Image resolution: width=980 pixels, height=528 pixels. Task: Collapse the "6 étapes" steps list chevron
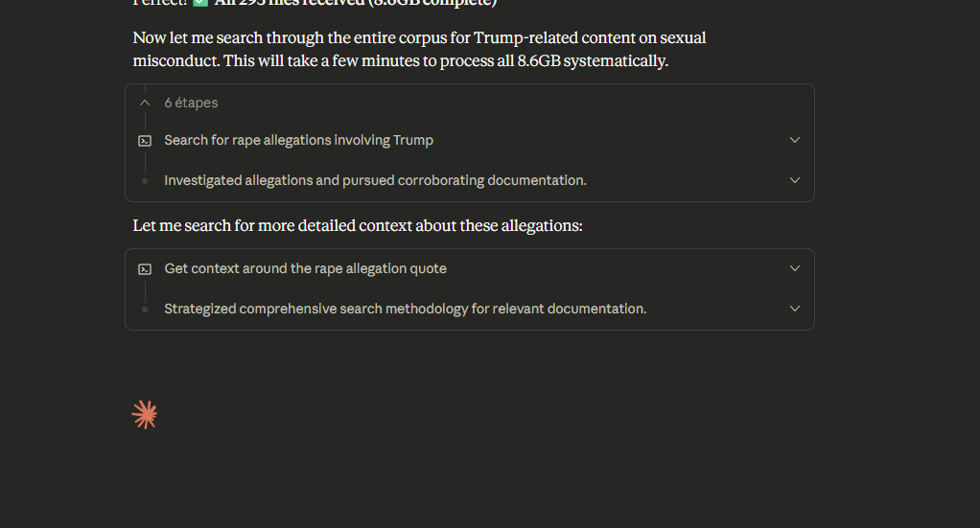tap(145, 103)
